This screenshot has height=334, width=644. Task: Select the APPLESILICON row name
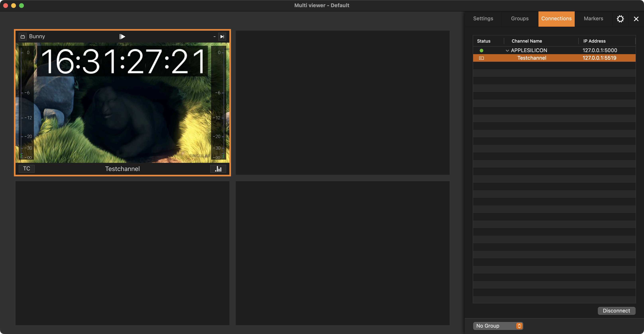(529, 51)
